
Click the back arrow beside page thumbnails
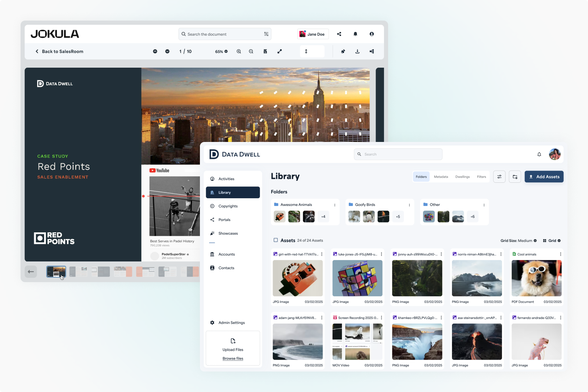(31, 272)
